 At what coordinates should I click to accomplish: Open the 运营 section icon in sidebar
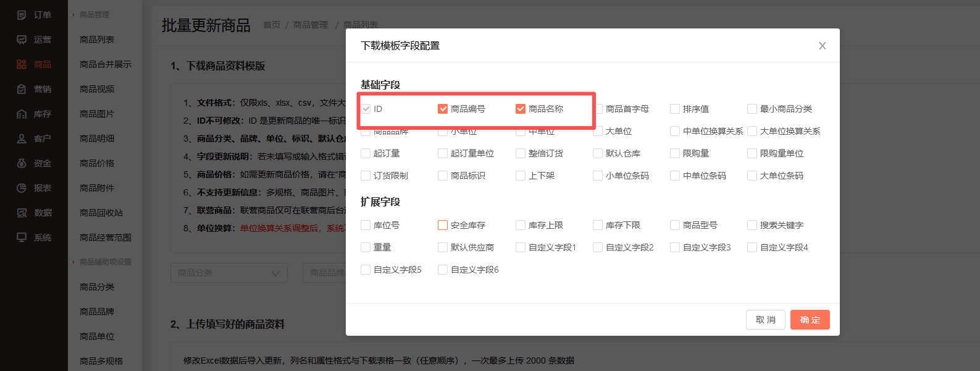point(22,40)
